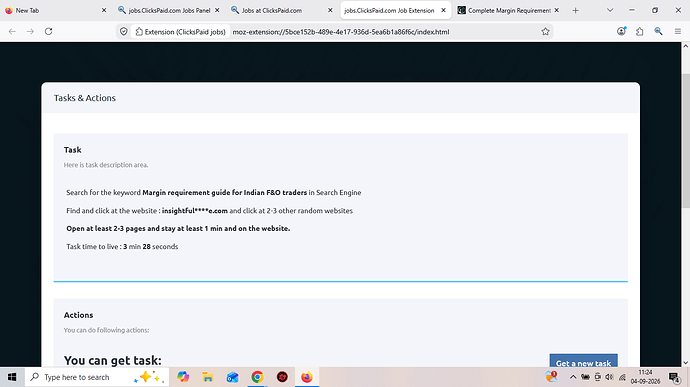Click Extension (ClicksPaid jobs) identity label

coord(180,32)
